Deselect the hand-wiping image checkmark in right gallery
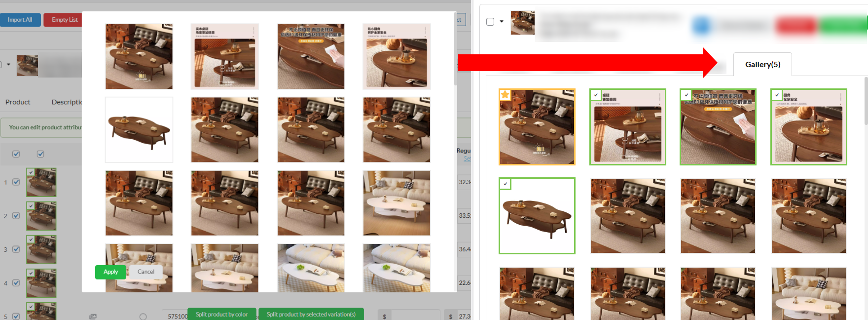 point(686,95)
